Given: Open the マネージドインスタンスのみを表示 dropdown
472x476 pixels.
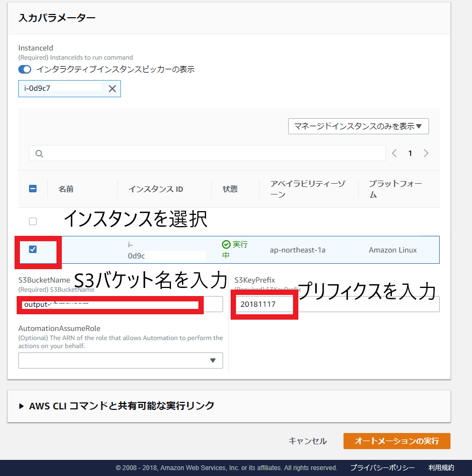Looking at the screenshot, I should click(358, 126).
